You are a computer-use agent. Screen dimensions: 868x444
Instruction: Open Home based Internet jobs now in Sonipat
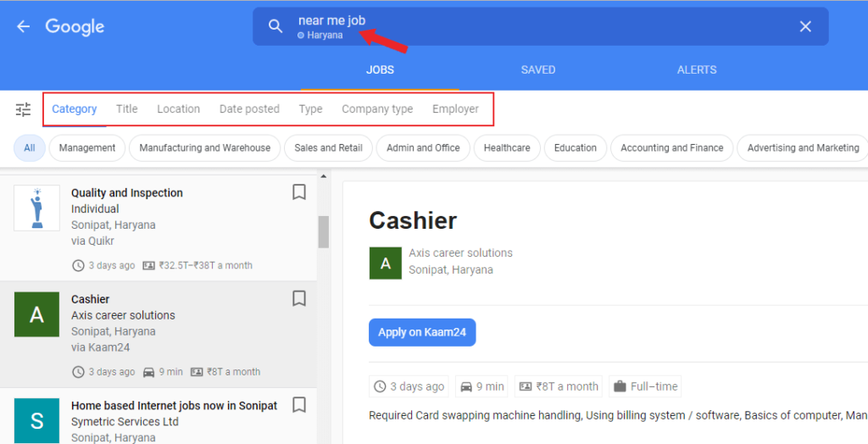pos(174,405)
